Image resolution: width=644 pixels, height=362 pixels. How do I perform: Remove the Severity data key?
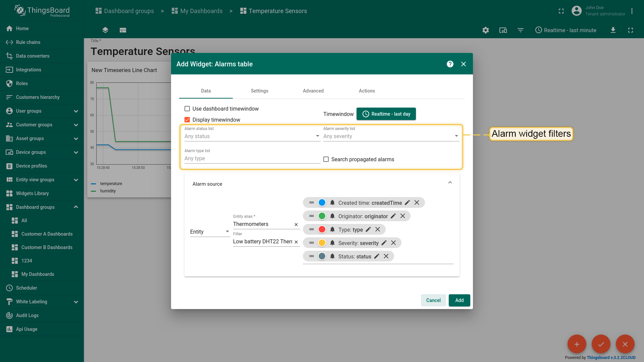point(393,243)
